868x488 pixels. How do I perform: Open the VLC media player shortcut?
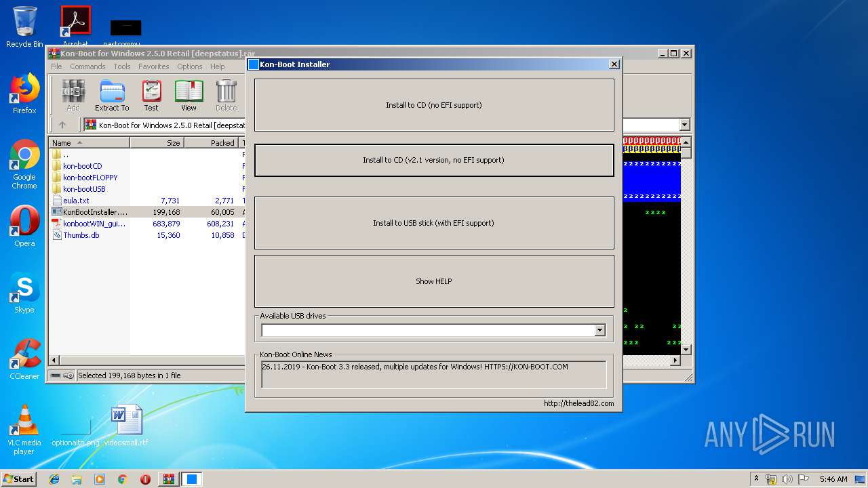point(24,430)
